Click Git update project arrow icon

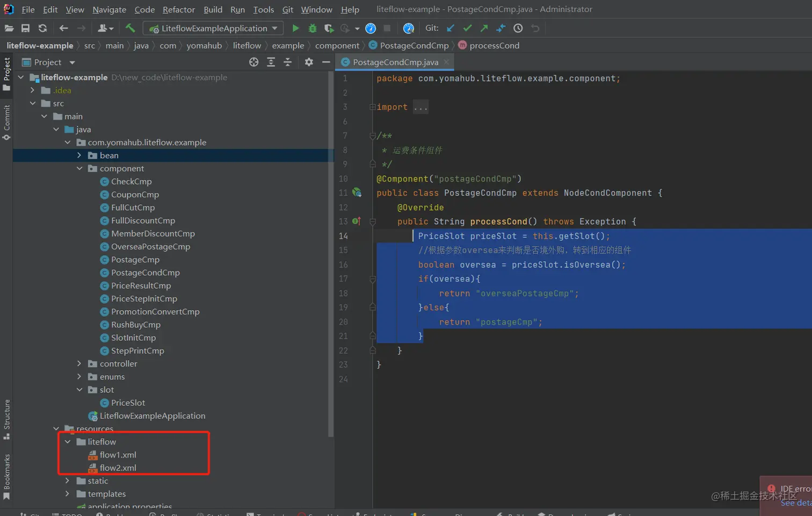coord(451,28)
